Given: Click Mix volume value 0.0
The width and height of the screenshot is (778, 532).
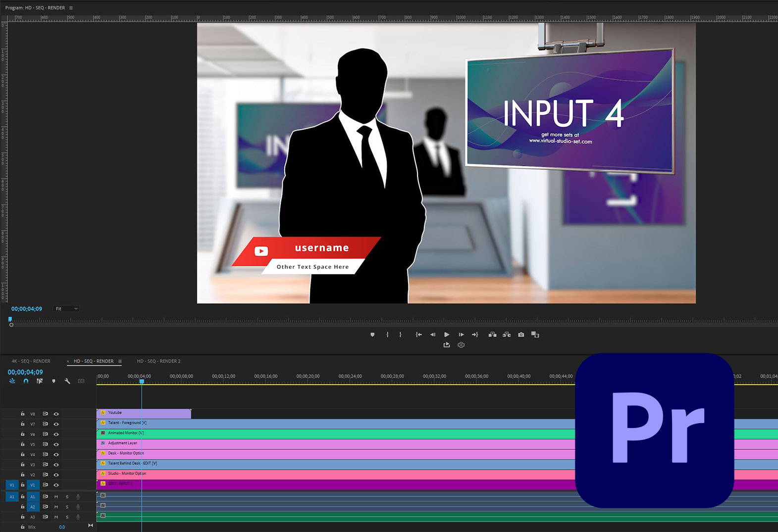Looking at the screenshot, I should tap(62, 527).
